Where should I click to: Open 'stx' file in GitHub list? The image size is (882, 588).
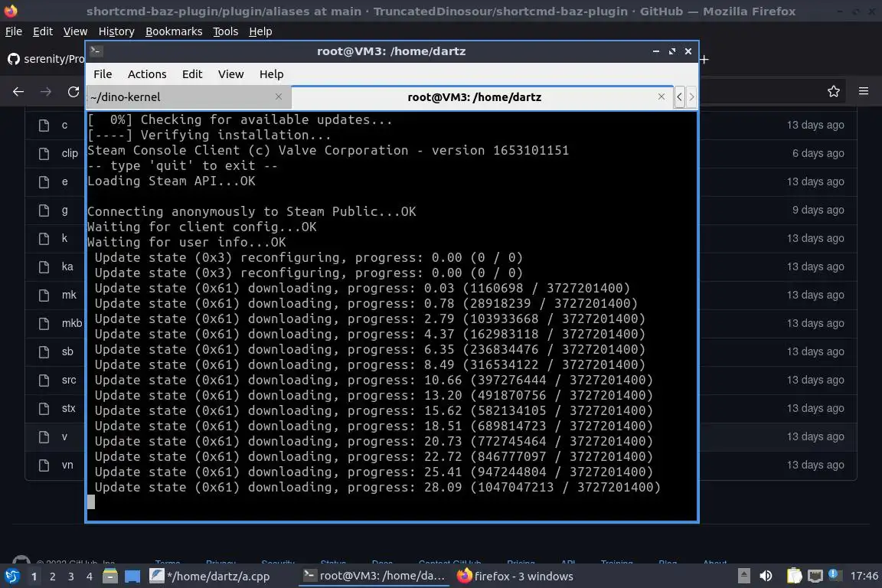click(x=68, y=409)
